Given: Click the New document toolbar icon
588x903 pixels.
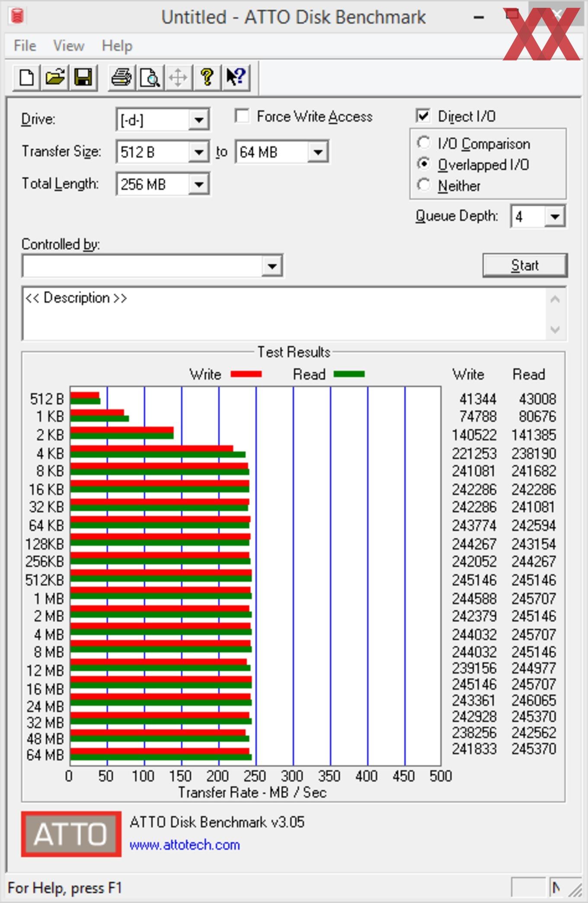Looking at the screenshot, I should tap(27, 78).
